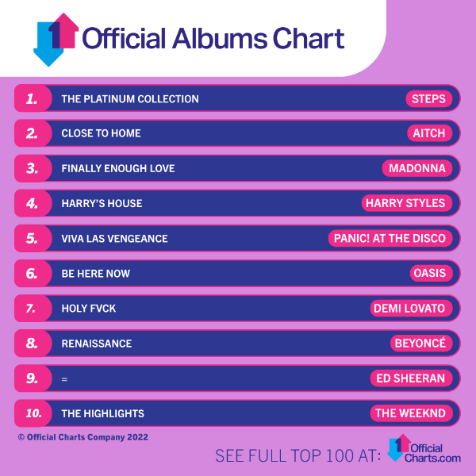This screenshot has width=476, height=476.
Task: Click the AITCH artist tag
Action: tap(429, 133)
